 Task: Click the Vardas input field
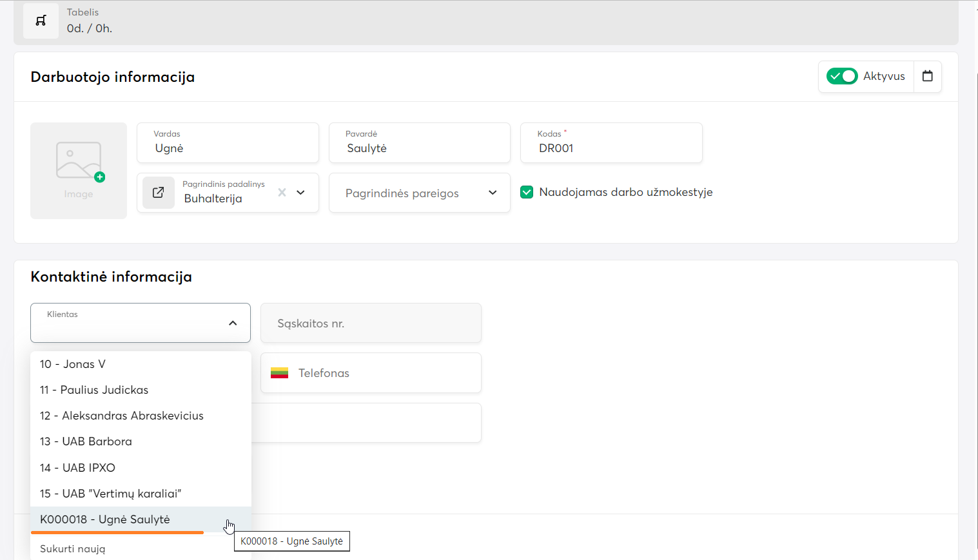click(x=228, y=148)
